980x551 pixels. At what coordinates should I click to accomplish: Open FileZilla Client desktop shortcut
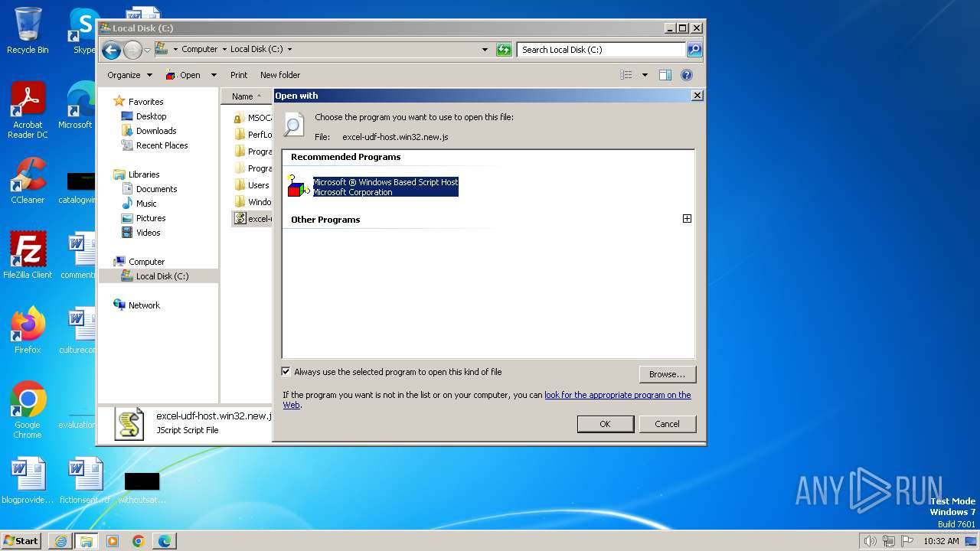(28, 255)
